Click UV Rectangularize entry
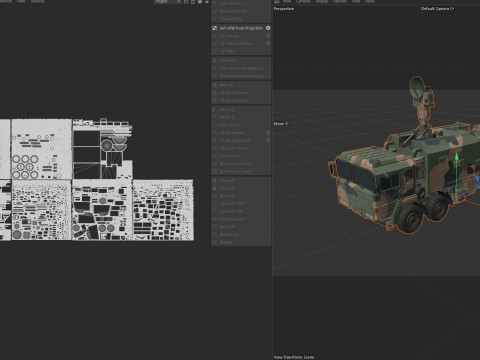Image resolution: width=480 pixels, height=360 pixels. coord(241,140)
